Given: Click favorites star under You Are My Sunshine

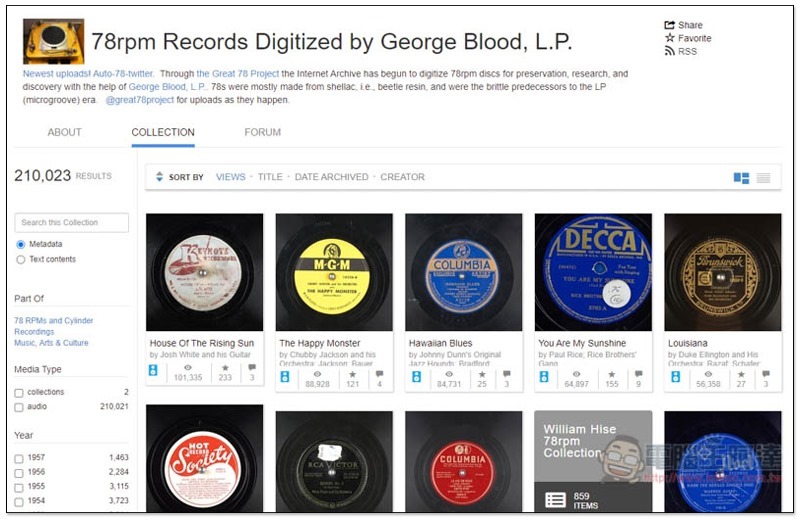Looking at the screenshot, I should point(612,374).
